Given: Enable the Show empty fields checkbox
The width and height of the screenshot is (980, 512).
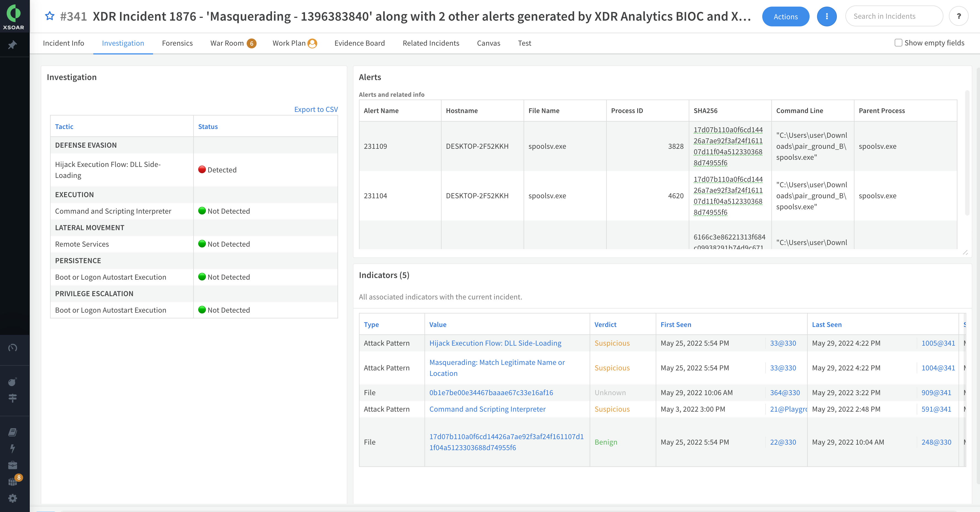Looking at the screenshot, I should (x=898, y=43).
